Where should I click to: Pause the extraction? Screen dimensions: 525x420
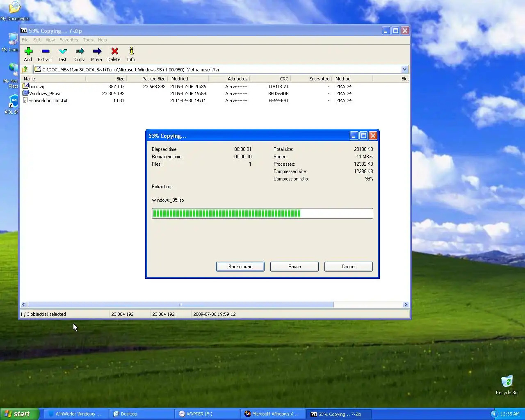pyautogui.click(x=294, y=267)
